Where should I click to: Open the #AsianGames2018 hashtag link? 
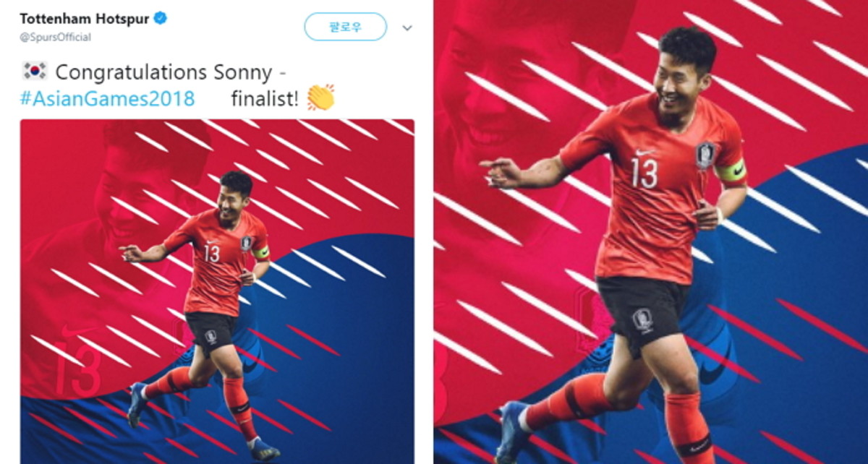[x=107, y=98]
